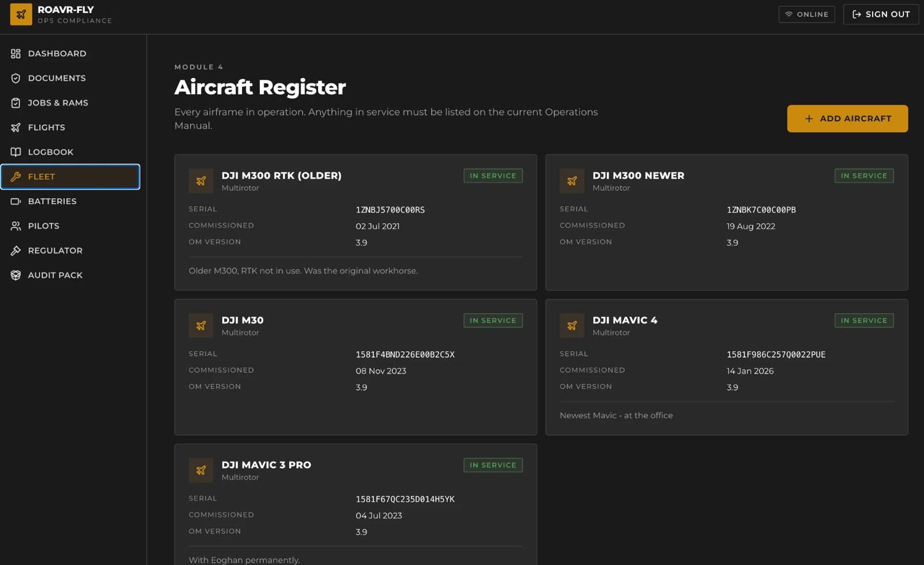Click the drone icon on DJI M300 RTK (Older) card

pyautogui.click(x=201, y=181)
